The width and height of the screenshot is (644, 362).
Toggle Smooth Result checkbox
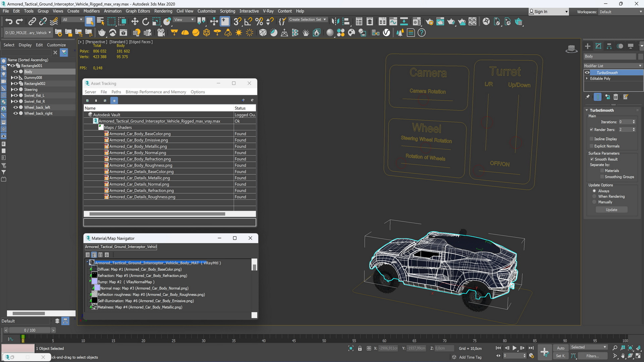pos(592,159)
